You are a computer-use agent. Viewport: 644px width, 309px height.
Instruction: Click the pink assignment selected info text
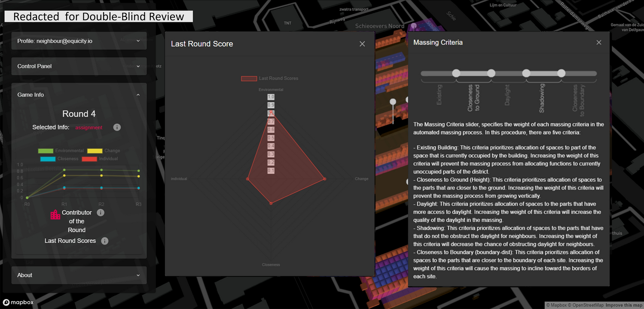(89, 128)
